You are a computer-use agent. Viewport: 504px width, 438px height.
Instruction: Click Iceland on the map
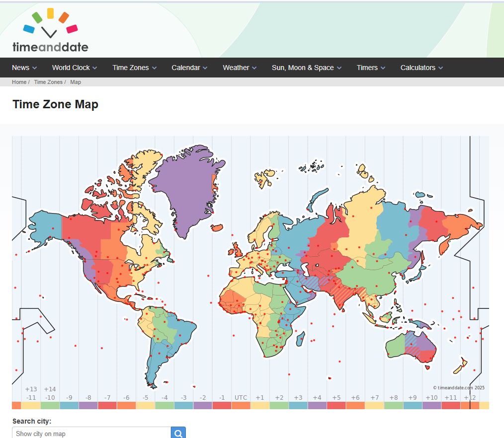tap(217, 227)
